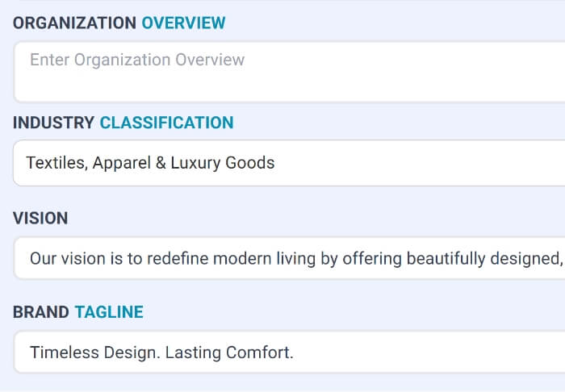Click the 'Timeless Design. Lasting Comfort.' text

[x=161, y=352]
